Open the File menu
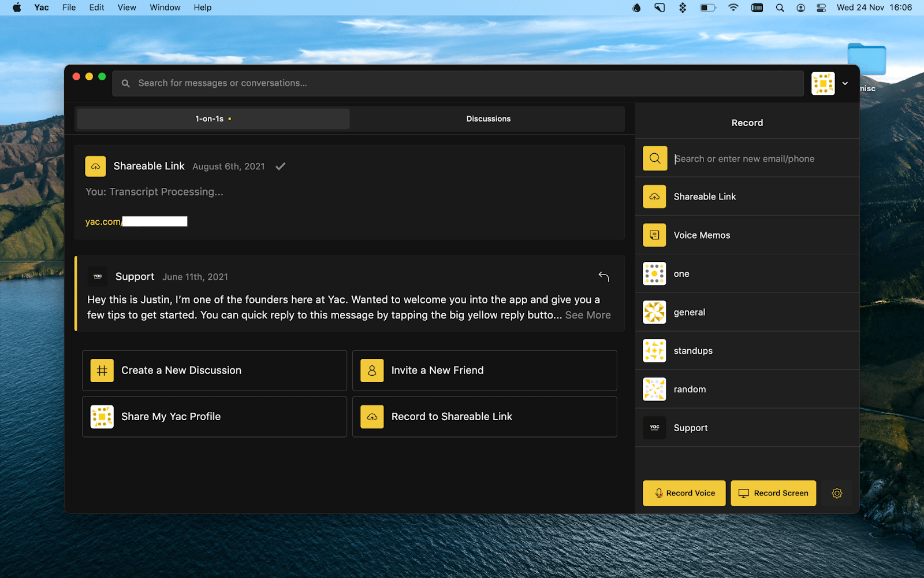 [x=69, y=8]
